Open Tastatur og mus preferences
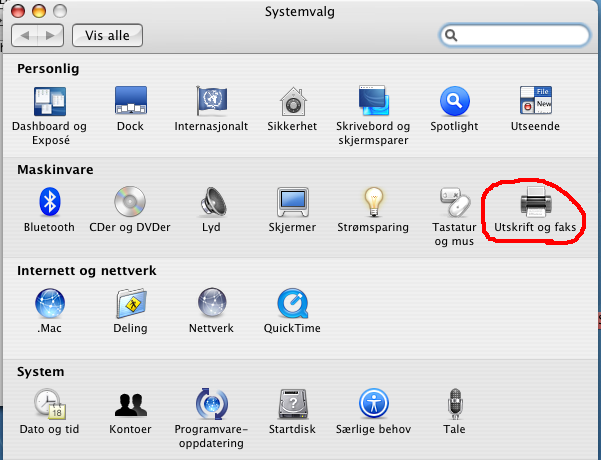601x460 pixels. [454, 203]
